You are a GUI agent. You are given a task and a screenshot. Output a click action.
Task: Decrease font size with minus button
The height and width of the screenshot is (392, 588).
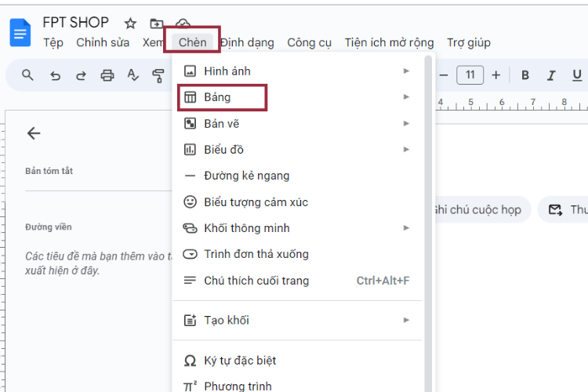pyautogui.click(x=444, y=75)
